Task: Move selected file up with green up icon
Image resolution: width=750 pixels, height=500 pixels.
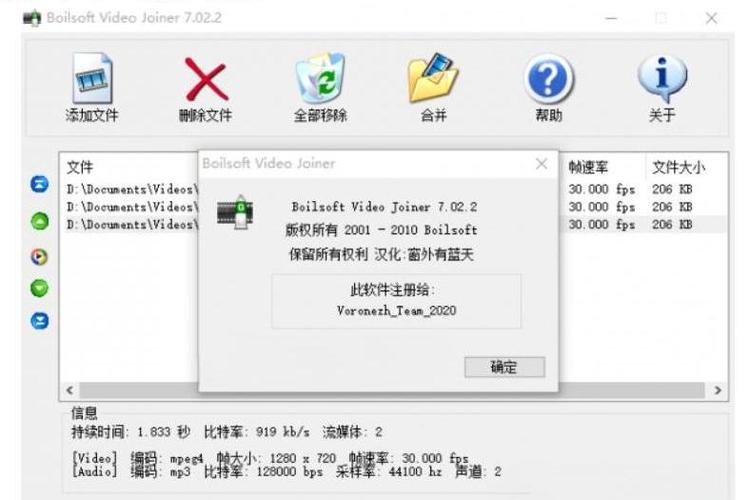Action: click(40, 221)
